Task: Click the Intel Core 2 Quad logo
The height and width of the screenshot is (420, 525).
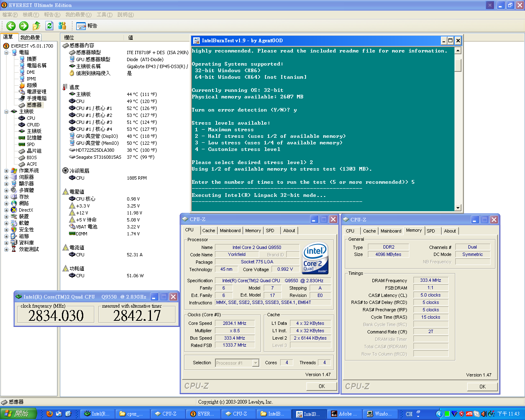Action: click(315, 259)
